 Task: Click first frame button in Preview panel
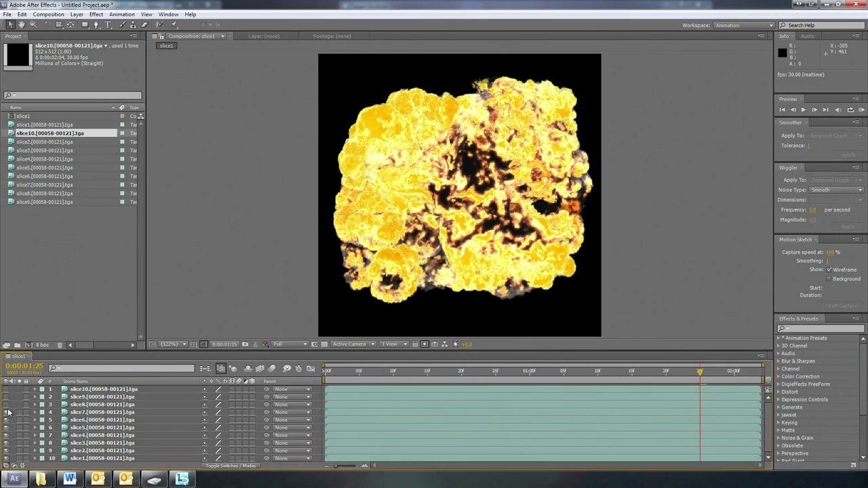[x=782, y=110]
